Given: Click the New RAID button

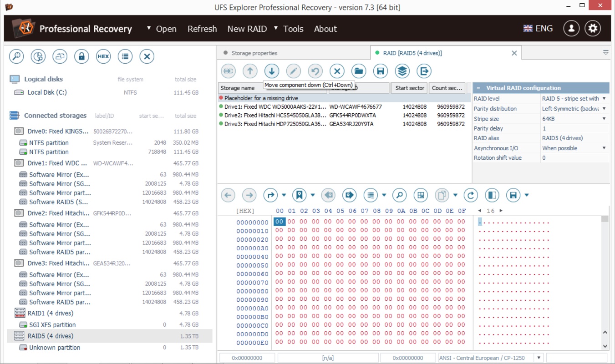Looking at the screenshot, I should click(247, 29).
